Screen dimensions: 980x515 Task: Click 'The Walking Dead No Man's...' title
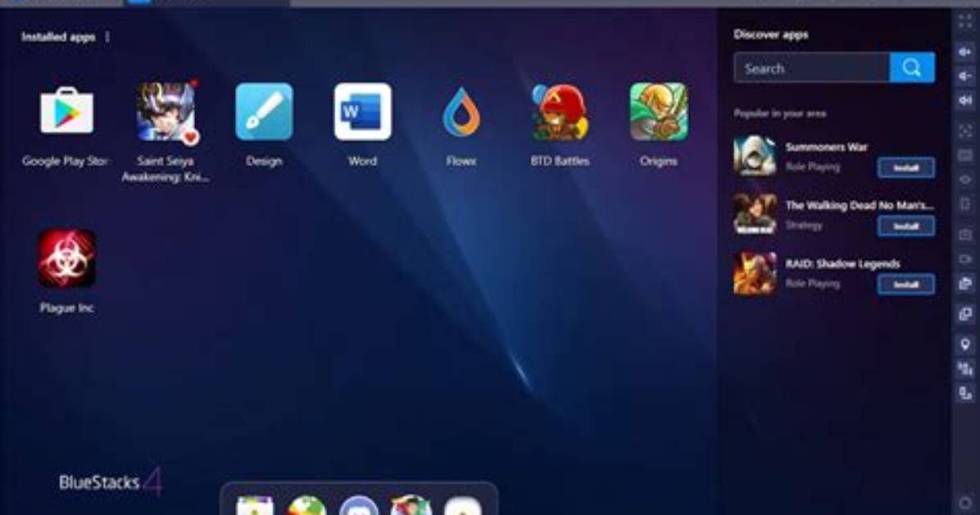(860, 205)
